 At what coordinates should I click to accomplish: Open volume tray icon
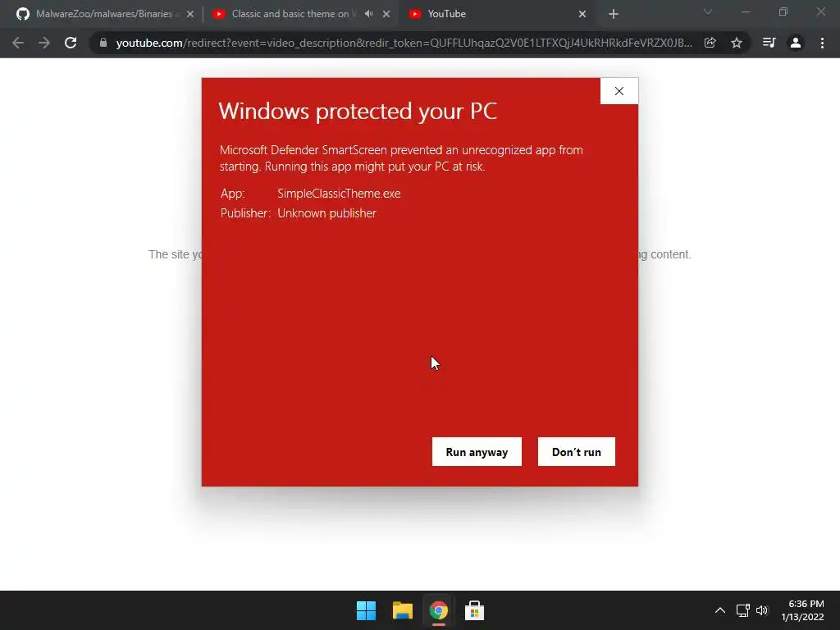pos(762,610)
